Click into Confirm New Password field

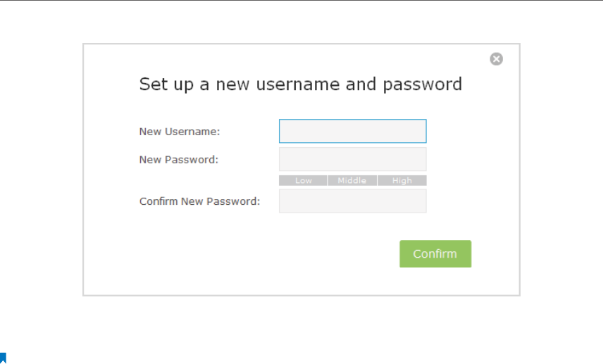(353, 201)
